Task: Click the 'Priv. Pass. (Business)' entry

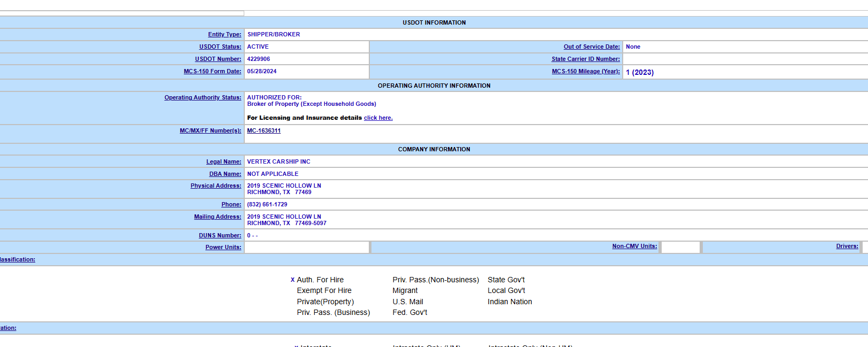Action: pyautogui.click(x=334, y=312)
